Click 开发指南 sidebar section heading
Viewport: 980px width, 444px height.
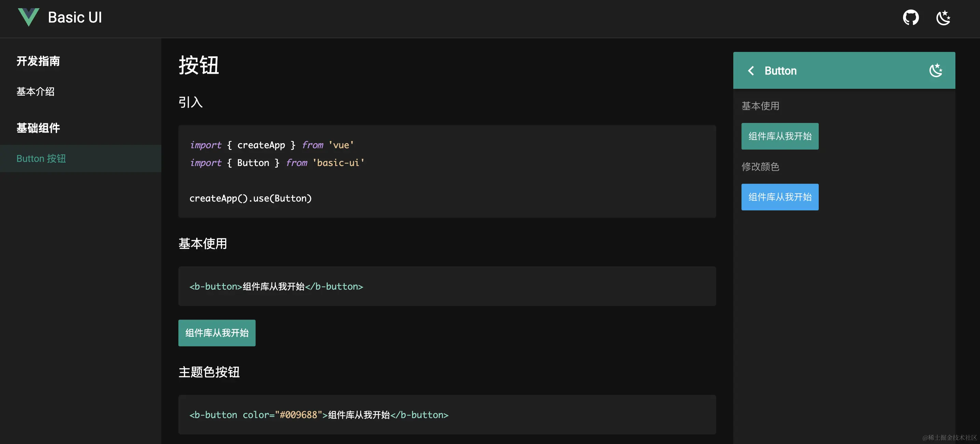[x=38, y=61]
